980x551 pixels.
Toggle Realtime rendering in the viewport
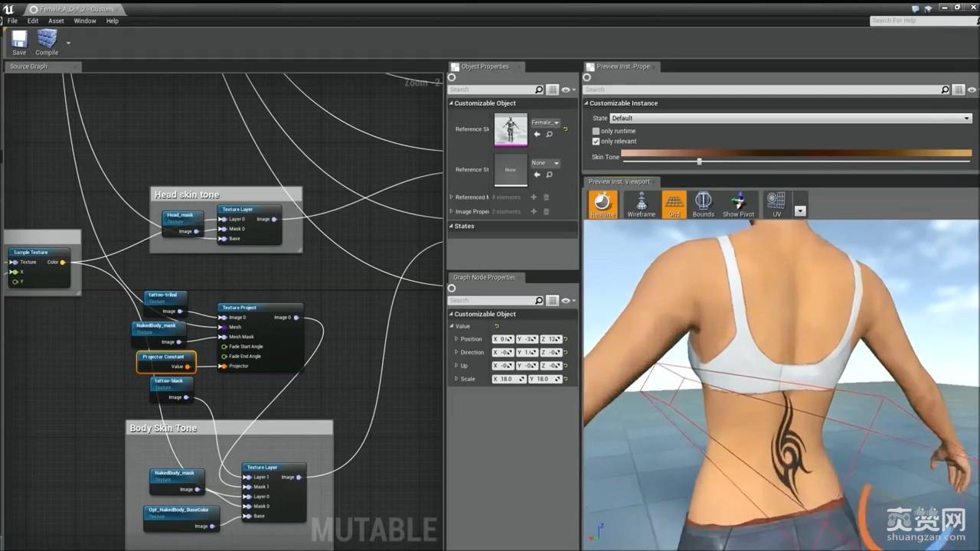pos(602,204)
